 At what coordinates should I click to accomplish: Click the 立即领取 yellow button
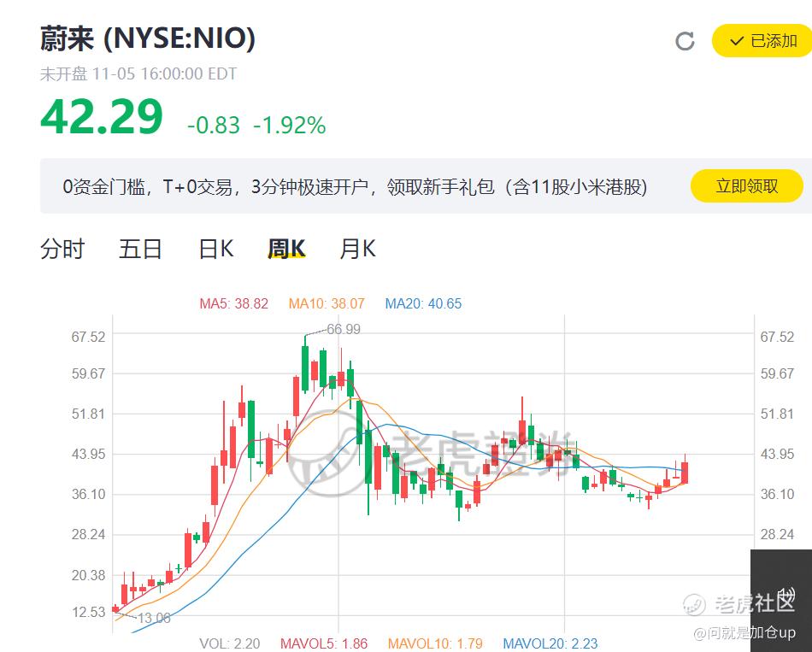click(x=747, y=185)
